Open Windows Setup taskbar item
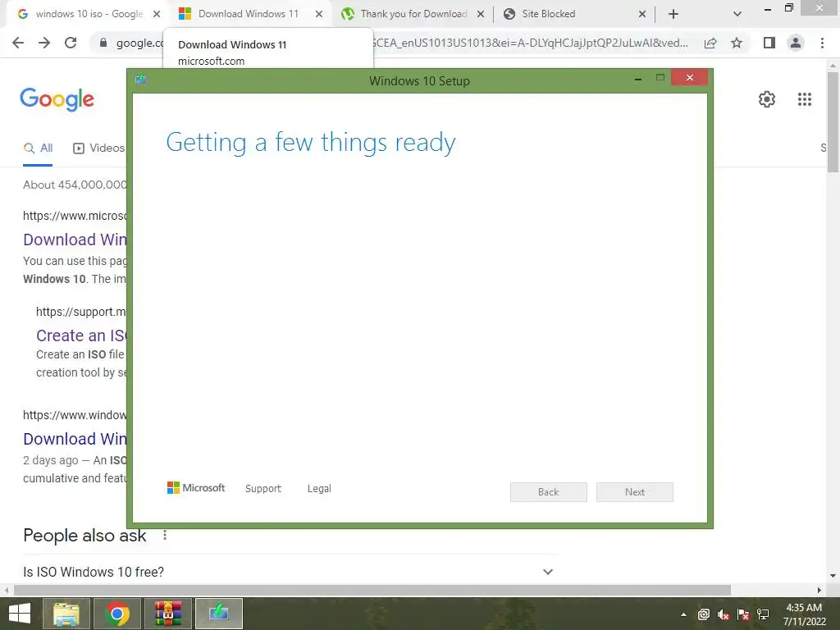The image size is (840, 630). pyautogui.click(x=218, y=614)
